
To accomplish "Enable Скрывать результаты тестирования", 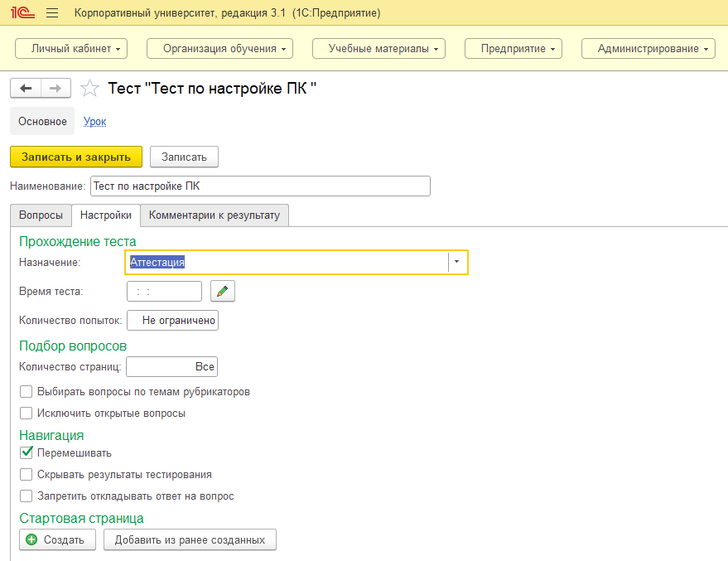I will 27,475.
